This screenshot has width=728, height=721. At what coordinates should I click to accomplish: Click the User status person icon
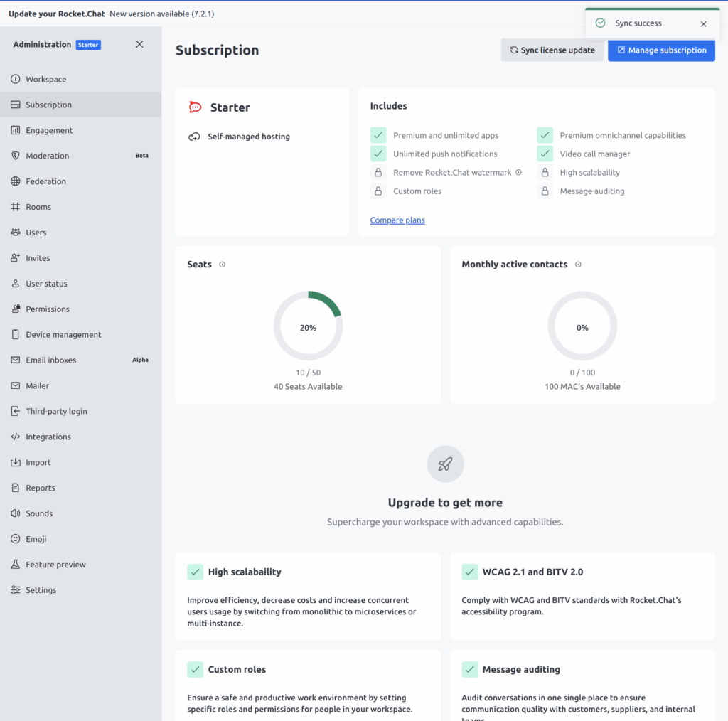[x=16, y=283]
